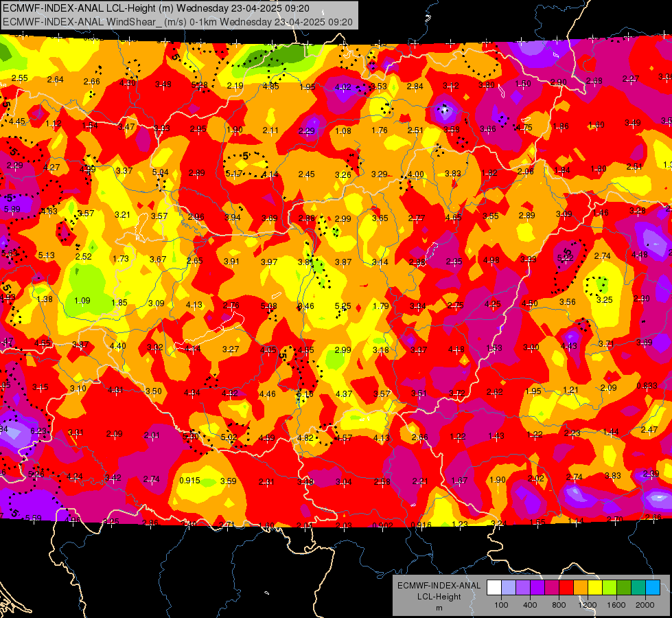Select the dark green legend swatch after 1600
Screen dimensions: 672x618
pyautogui.click(x=623, y=588)
